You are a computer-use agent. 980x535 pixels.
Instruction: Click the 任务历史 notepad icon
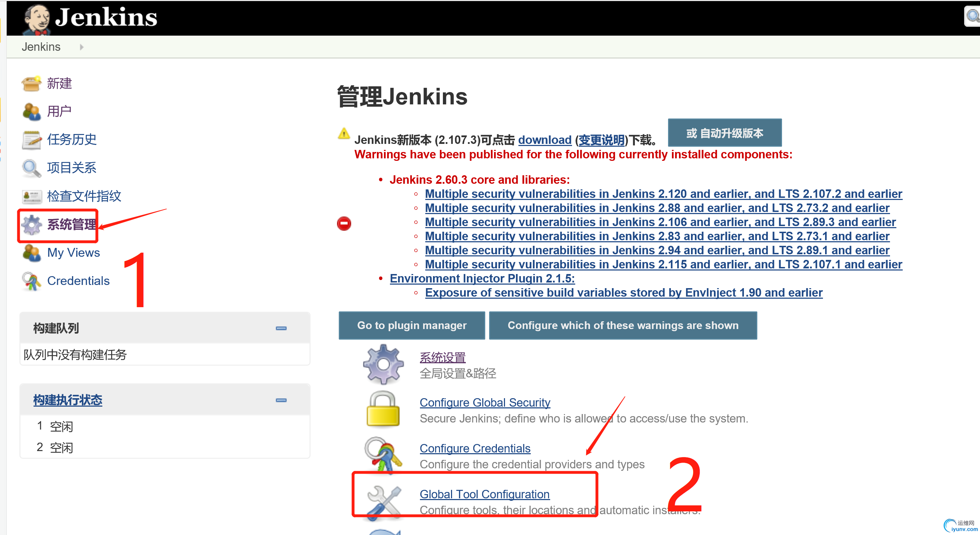31,140
